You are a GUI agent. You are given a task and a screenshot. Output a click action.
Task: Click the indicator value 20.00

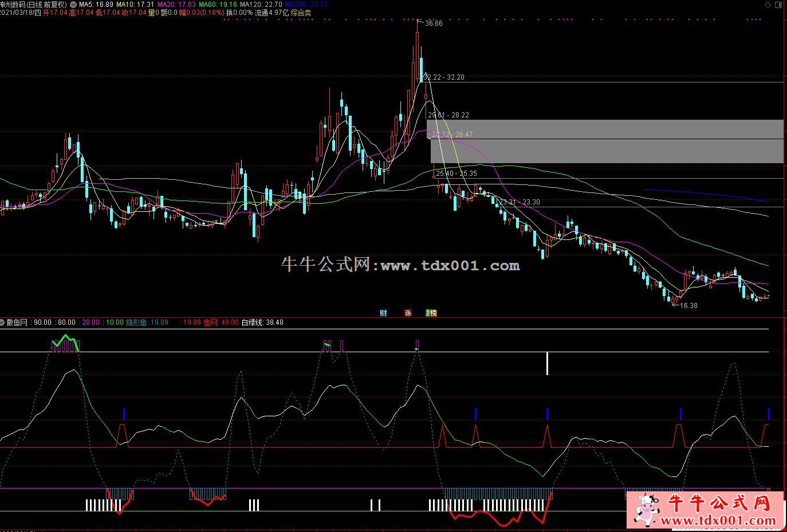tap(90, 322)
